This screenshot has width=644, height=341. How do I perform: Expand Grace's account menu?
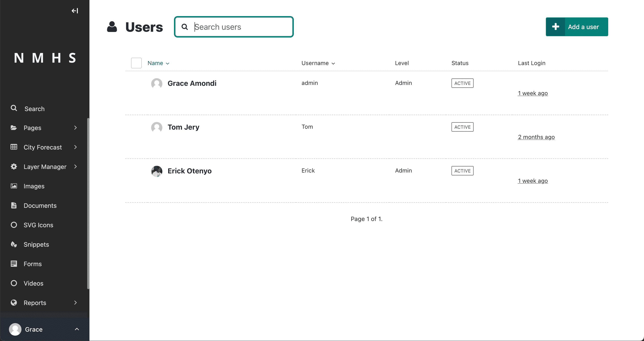pyautogui.click(x=44, y=329)
